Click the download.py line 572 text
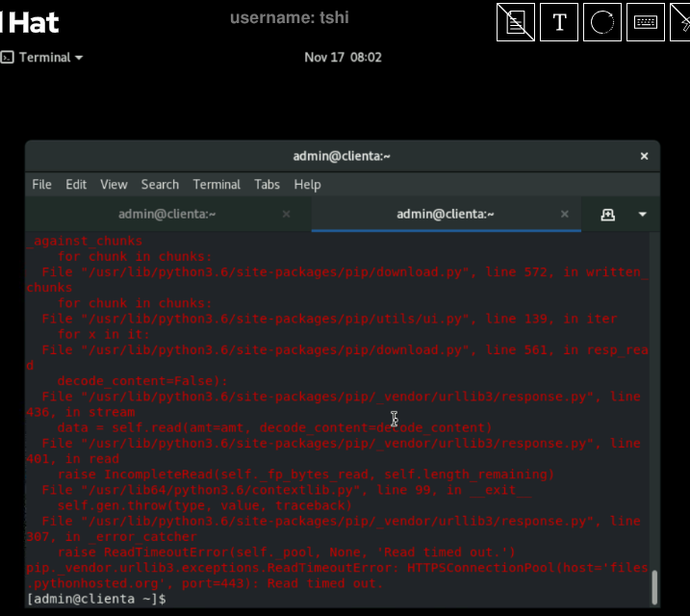 pos(345,272)
